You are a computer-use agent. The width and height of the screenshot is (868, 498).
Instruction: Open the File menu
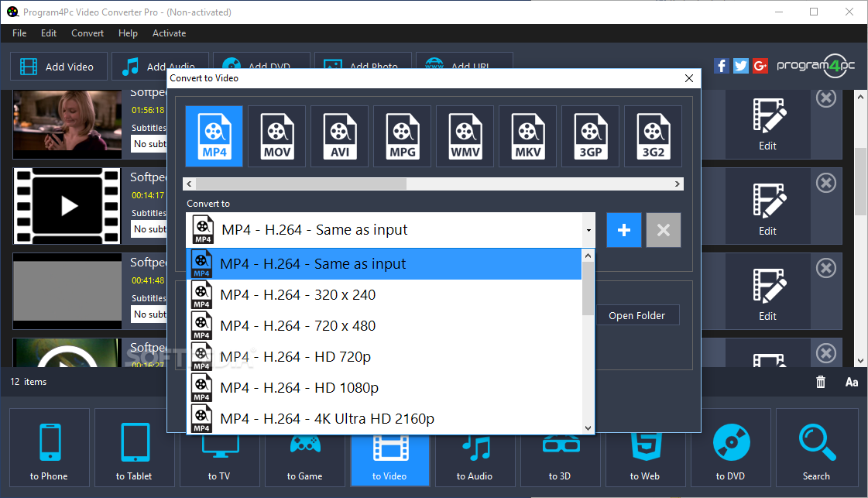point(19,33)
